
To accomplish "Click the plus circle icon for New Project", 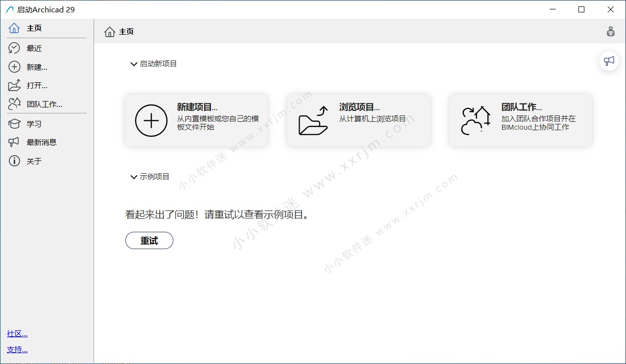I will pos(151,120).
